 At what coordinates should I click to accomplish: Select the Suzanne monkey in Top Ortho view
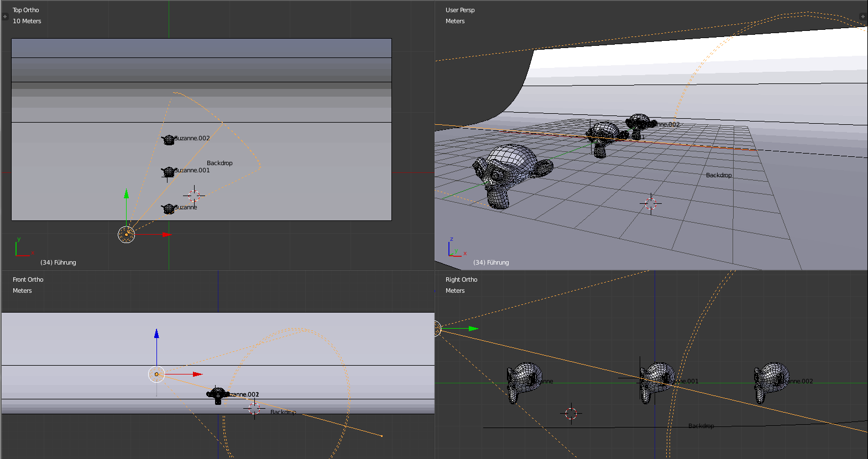[x=169, y=209]
